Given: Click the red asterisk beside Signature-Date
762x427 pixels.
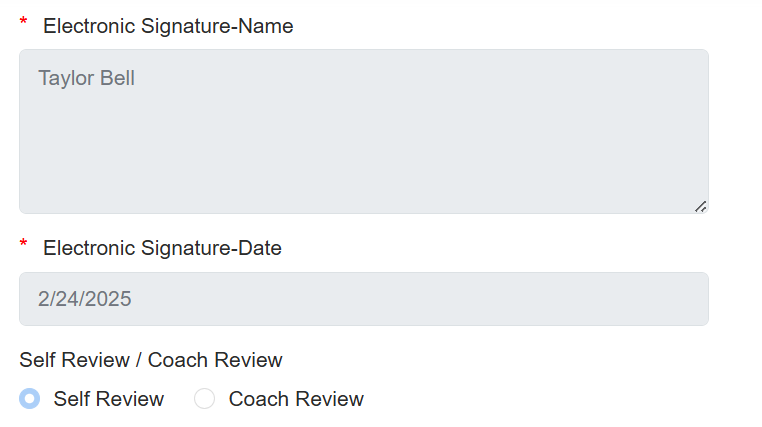Looking at the screenshot, I should 24,246.
